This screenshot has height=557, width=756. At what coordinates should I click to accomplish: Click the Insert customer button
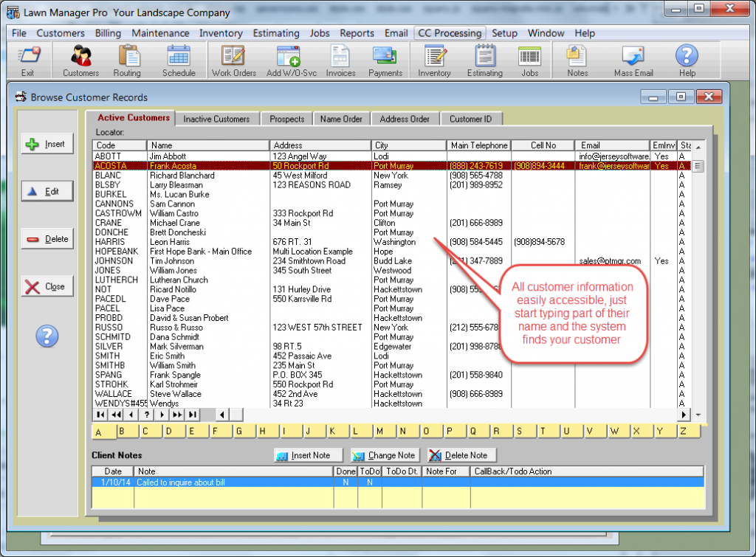coord(47,144)
